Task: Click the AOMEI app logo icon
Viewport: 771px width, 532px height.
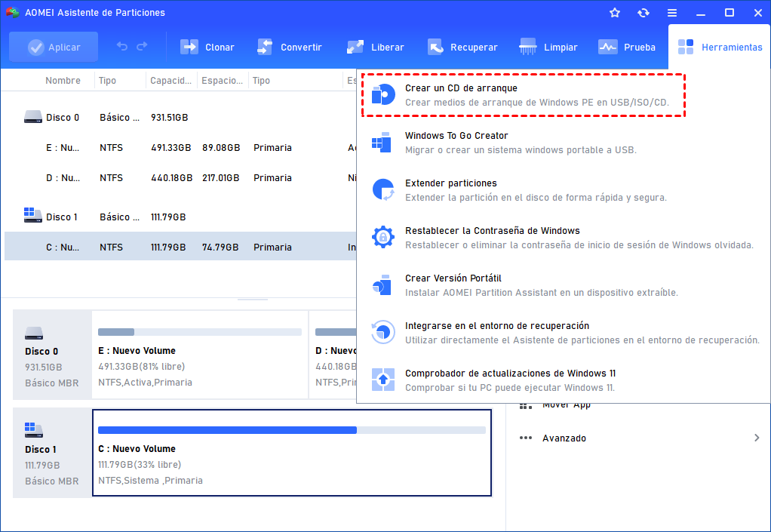Action: pos(12,12)
